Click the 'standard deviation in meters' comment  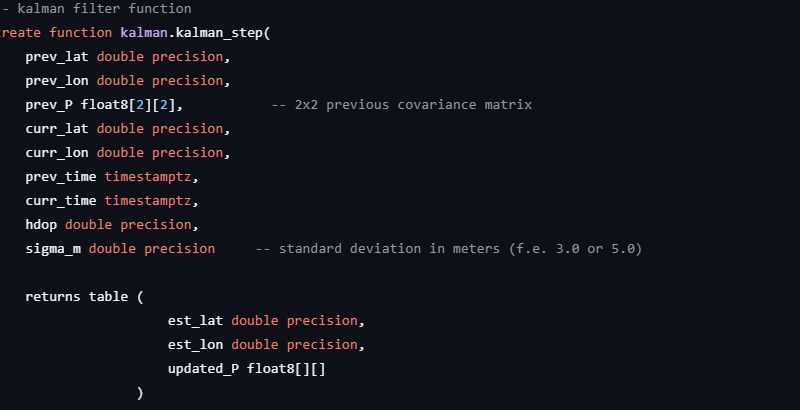pos(448,249)
